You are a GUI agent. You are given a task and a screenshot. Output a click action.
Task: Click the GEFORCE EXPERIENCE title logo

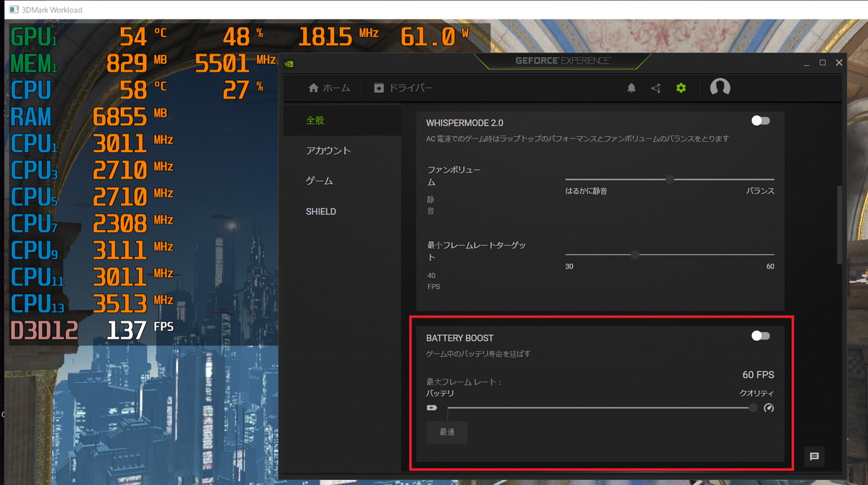(x=563, y=60)
